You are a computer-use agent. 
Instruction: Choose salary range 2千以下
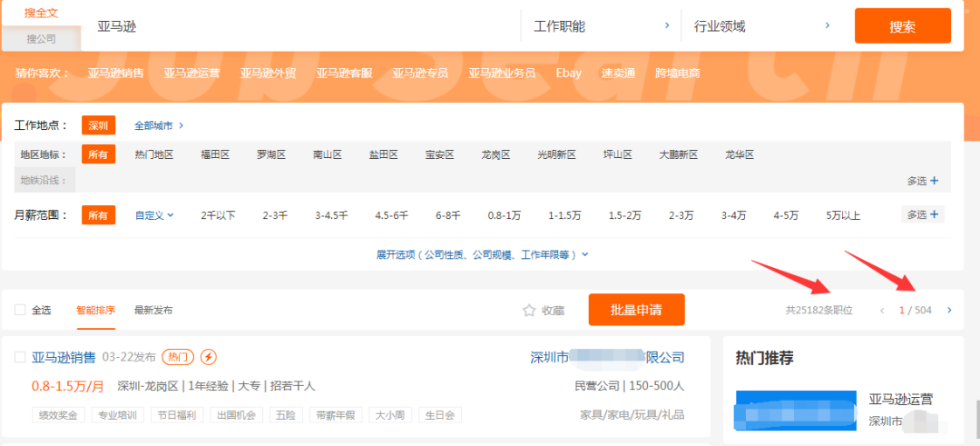(x=218, y=216)
